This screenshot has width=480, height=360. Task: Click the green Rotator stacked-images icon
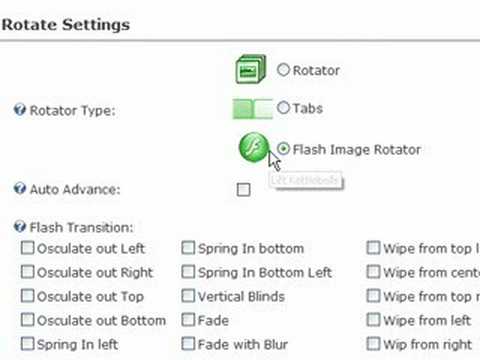point(251,69)
